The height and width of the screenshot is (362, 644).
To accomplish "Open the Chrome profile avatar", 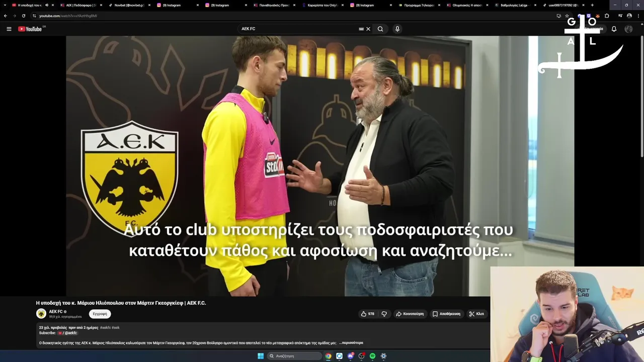I will 629,16.
